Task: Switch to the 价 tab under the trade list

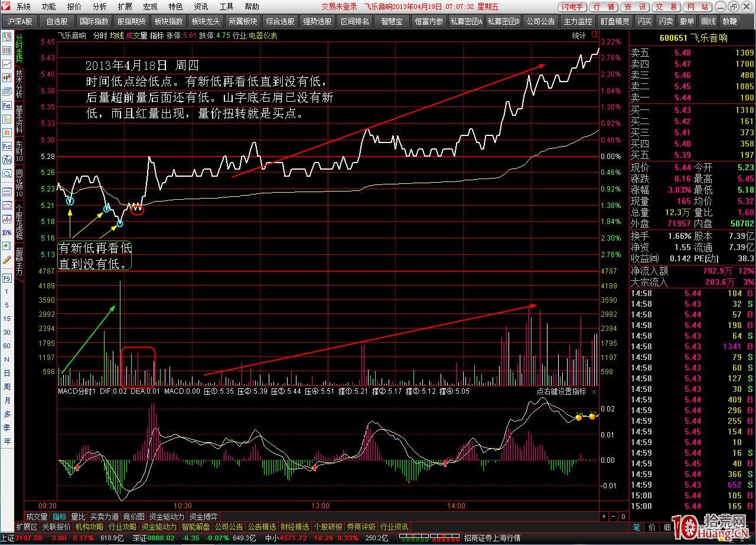Action: (x=651, y=527)
